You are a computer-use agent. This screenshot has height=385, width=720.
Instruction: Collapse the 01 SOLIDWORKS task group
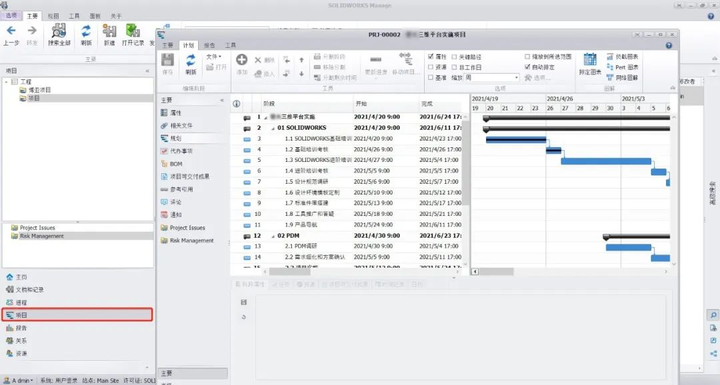[273, 128]
